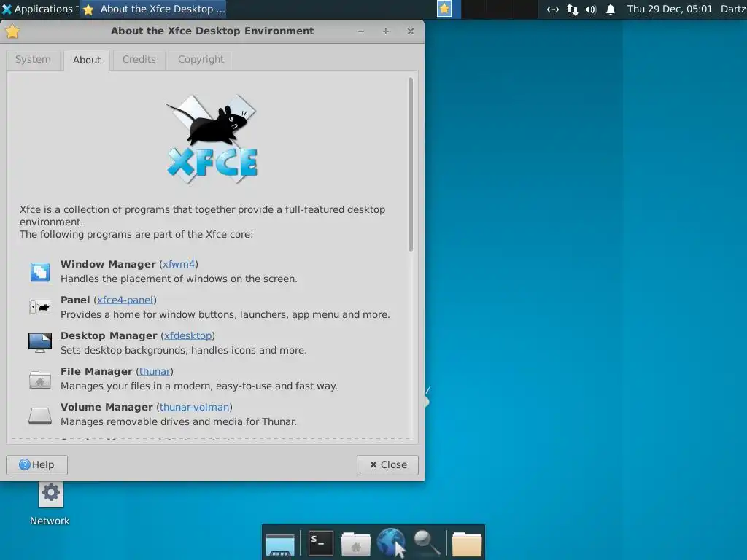Follow the xfdesktop link
Viewport: 747px width, 560px height.
[187, 335]
